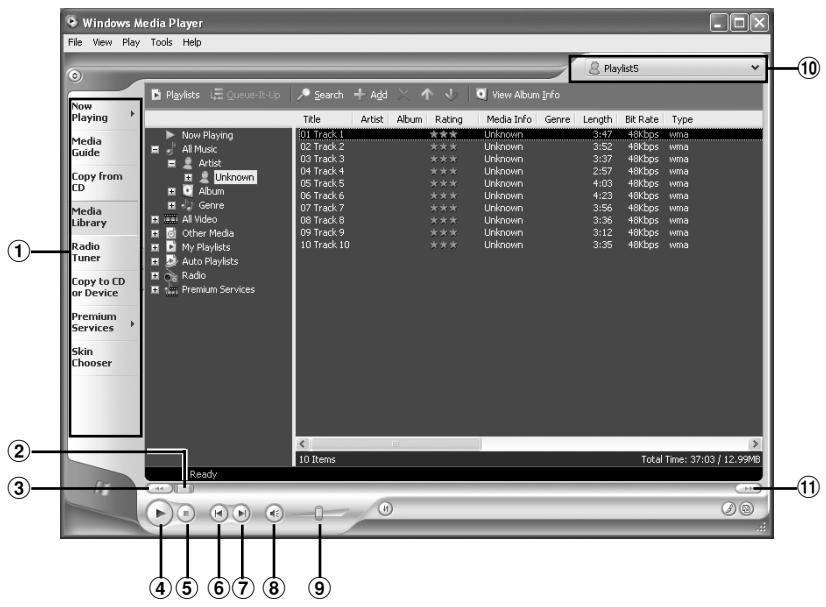Screen dimensions: 826x607
Task: Expand the Other Media tree node
Action: point(155,233)
